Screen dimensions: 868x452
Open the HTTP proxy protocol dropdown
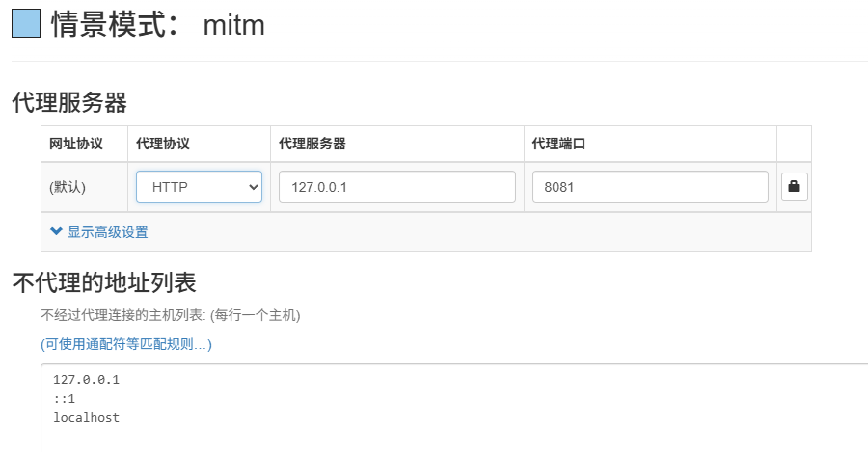pyautogui.click(x=199, y=187)
